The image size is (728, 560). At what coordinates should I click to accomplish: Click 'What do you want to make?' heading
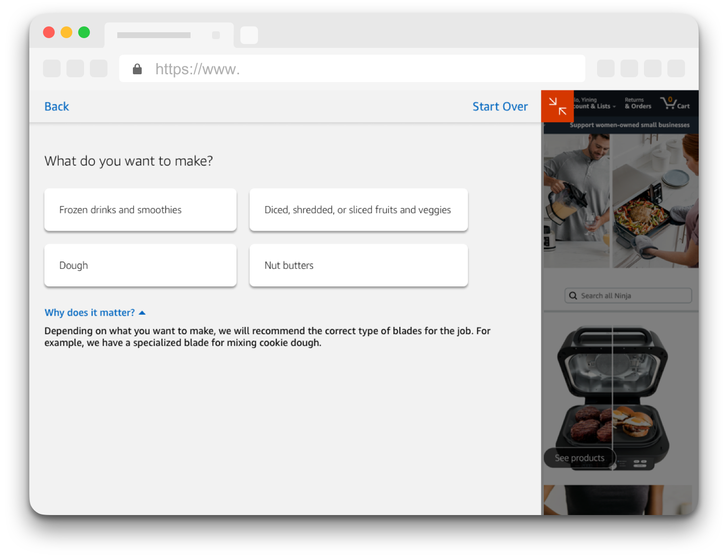pyautogui.click(x=128, y=161)
